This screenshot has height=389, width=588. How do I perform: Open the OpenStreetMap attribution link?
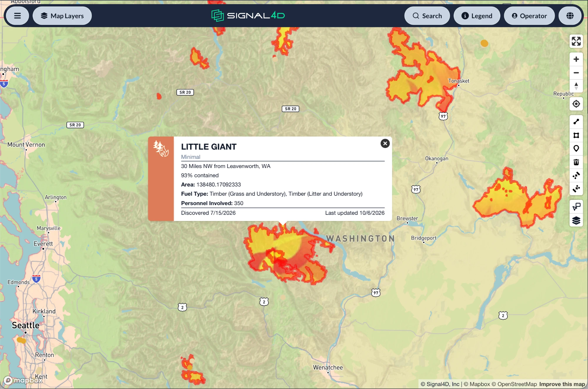[x=514, y=384]
